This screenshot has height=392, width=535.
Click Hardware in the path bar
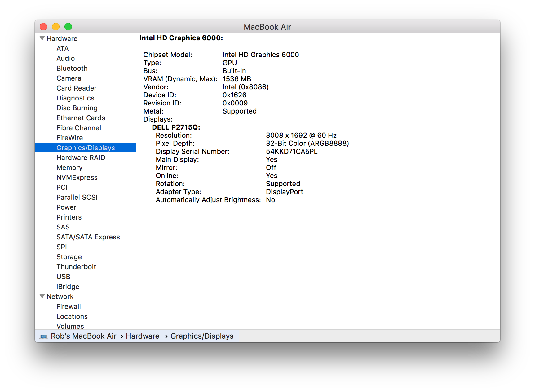point(143,336)
